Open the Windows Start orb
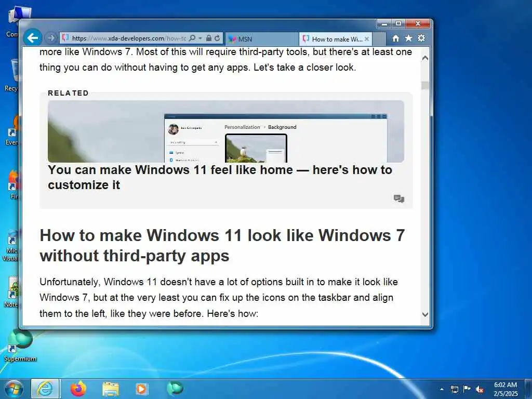The image size is (532, 399). point(14,389)
